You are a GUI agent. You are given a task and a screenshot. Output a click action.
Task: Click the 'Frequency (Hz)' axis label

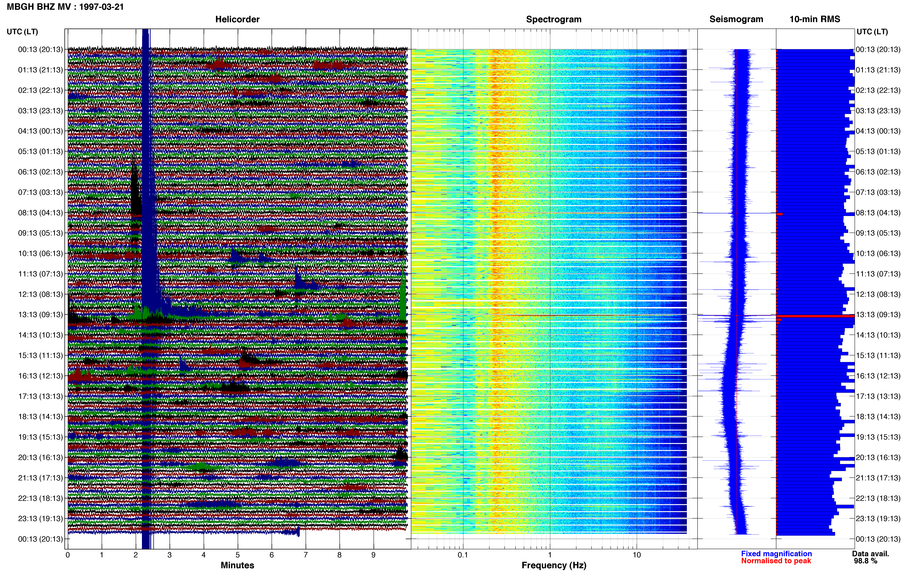[554, 565]
